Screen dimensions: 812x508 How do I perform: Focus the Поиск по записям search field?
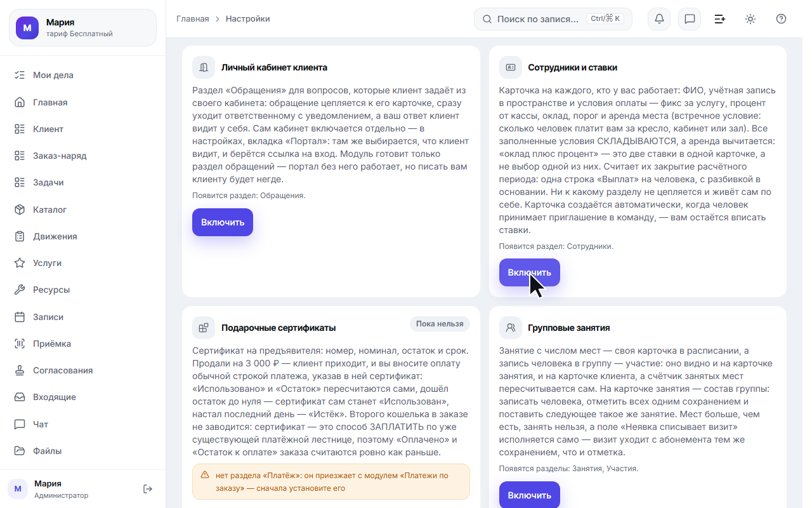(x=553, y=19)
